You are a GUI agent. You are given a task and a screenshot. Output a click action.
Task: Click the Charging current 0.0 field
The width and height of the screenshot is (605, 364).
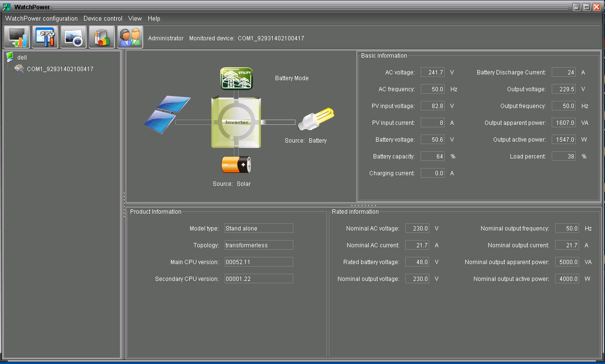click(433, 173)
